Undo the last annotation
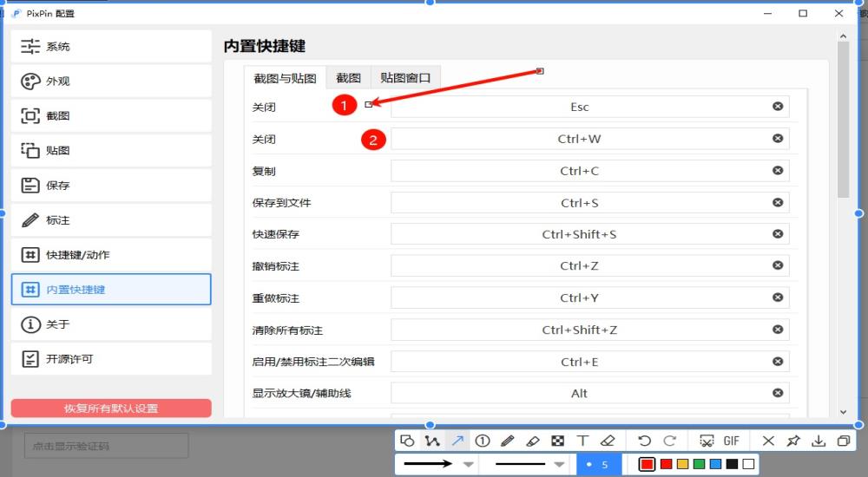 (644, 441)
